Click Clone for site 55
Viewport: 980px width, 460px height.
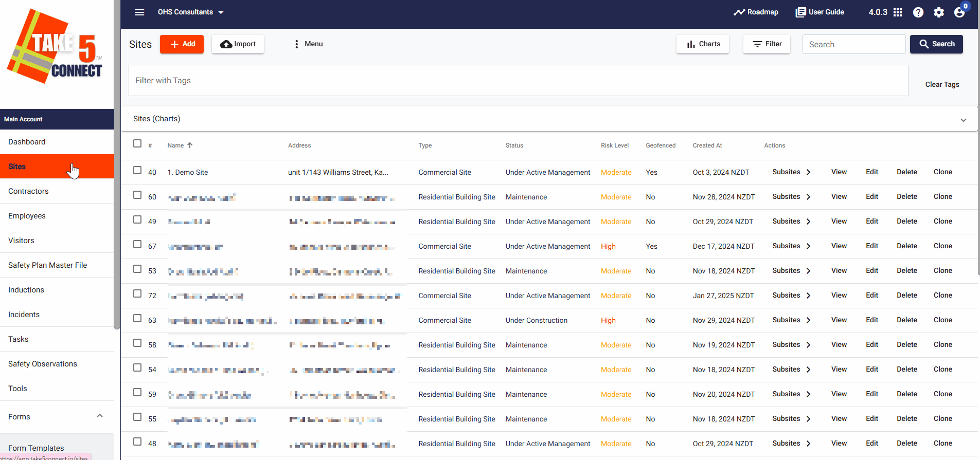(x=942, y=419)
